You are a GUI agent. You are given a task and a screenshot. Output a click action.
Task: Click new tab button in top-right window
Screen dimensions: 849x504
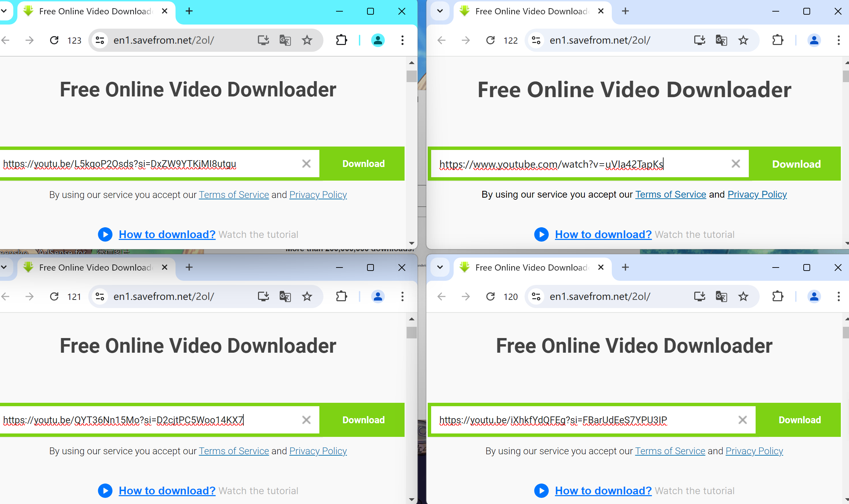click(625, 11)
